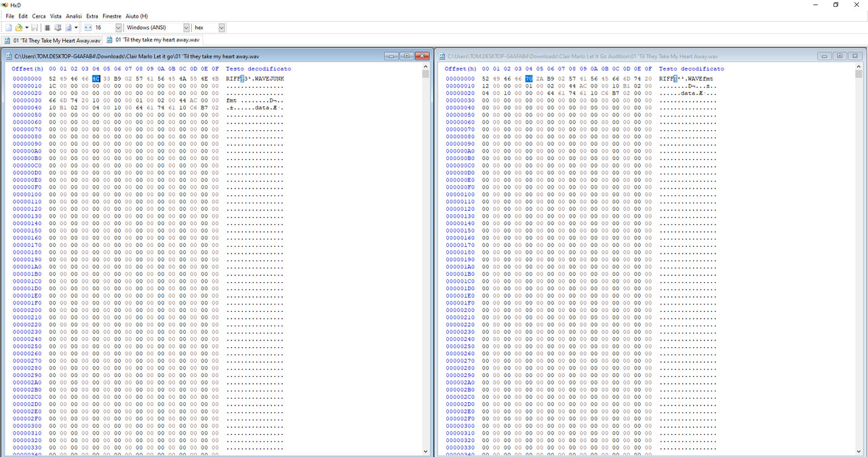Click offset 00000300 in left window

point(27,426)
